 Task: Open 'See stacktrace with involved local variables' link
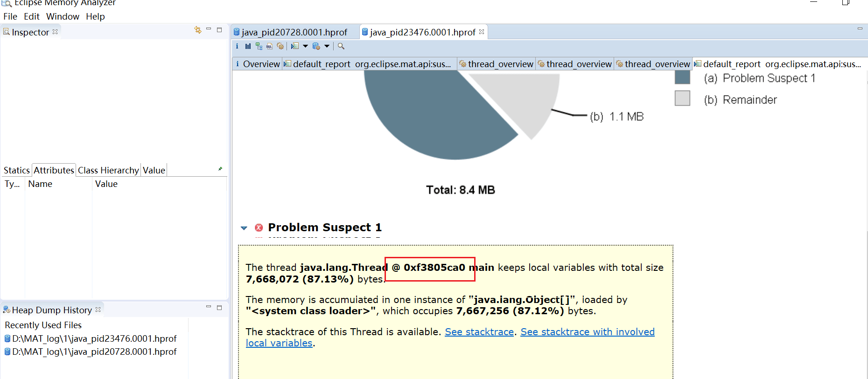pyautogui.click(x=587, y=332)
